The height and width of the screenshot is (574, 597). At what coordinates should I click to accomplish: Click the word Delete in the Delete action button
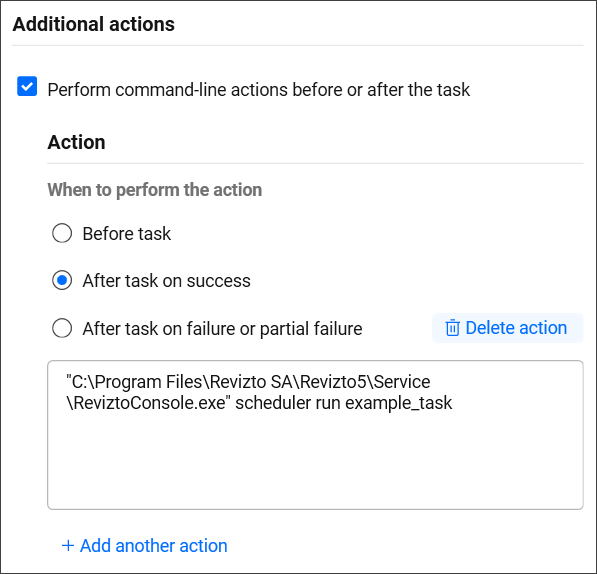490,328
